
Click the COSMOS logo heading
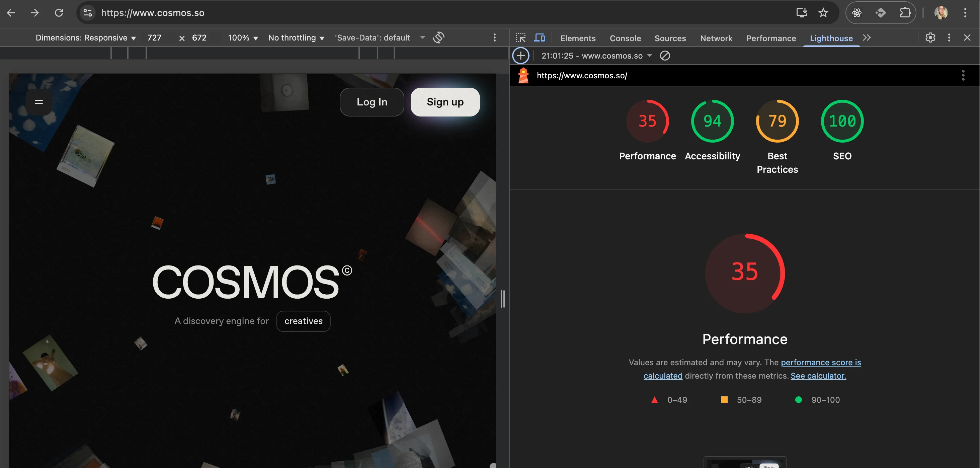[252, 282]
